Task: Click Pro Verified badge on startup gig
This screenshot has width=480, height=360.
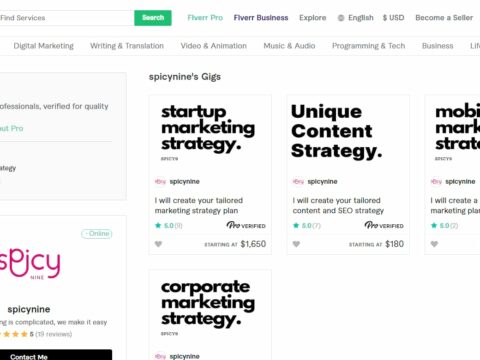Action: click(x=246, y=225)
